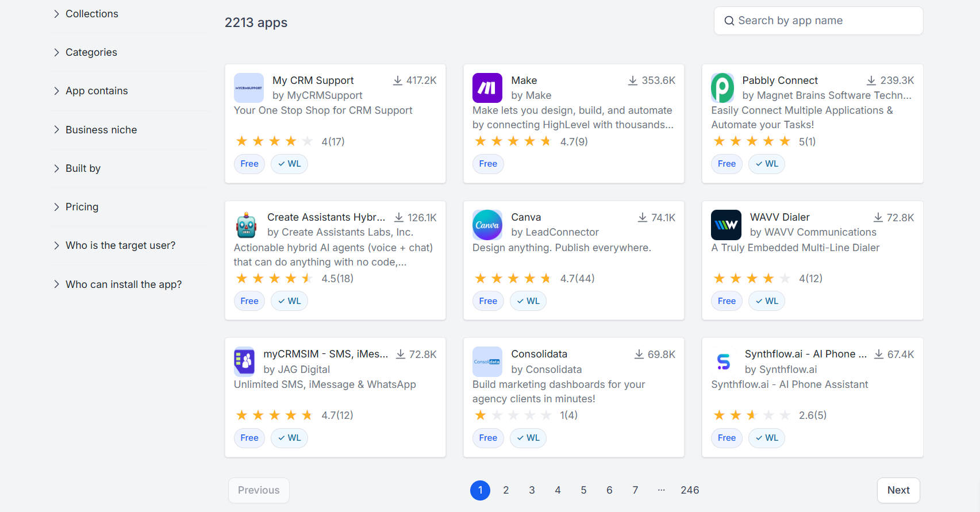Expand Who is the target user filter

click(x=114, y=245)
